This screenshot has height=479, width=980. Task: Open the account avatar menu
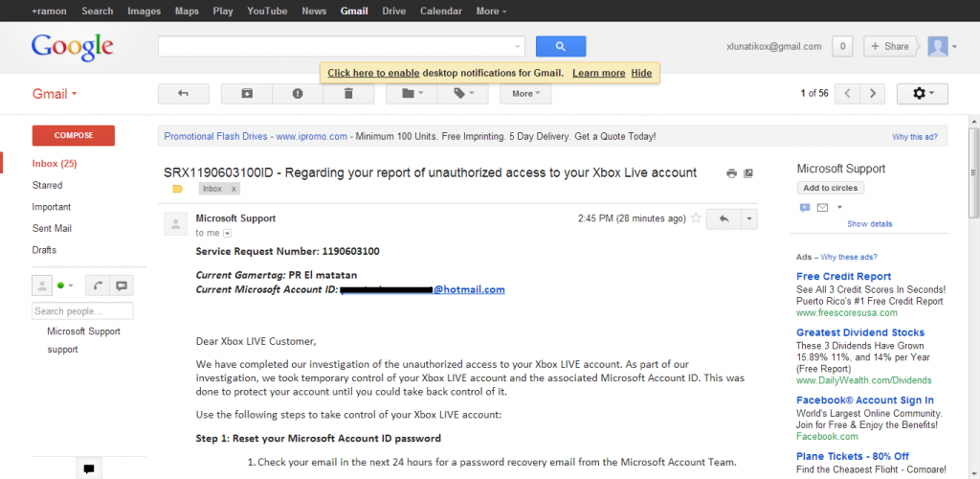943,46
